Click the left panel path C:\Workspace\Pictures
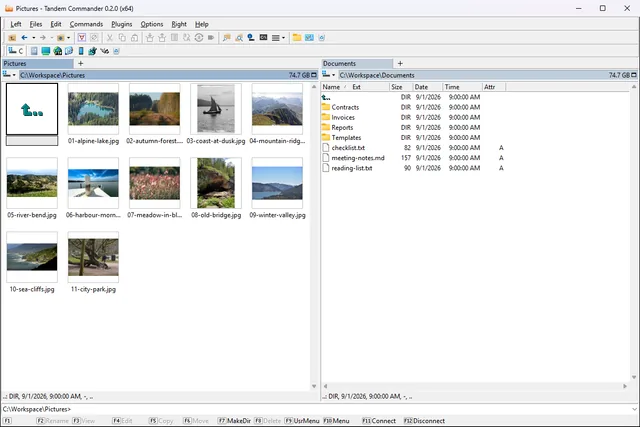The width and height of the screenshot is (640, 427). 53,75
